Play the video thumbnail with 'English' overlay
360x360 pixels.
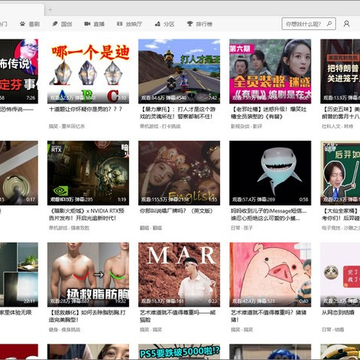(179, 173)
